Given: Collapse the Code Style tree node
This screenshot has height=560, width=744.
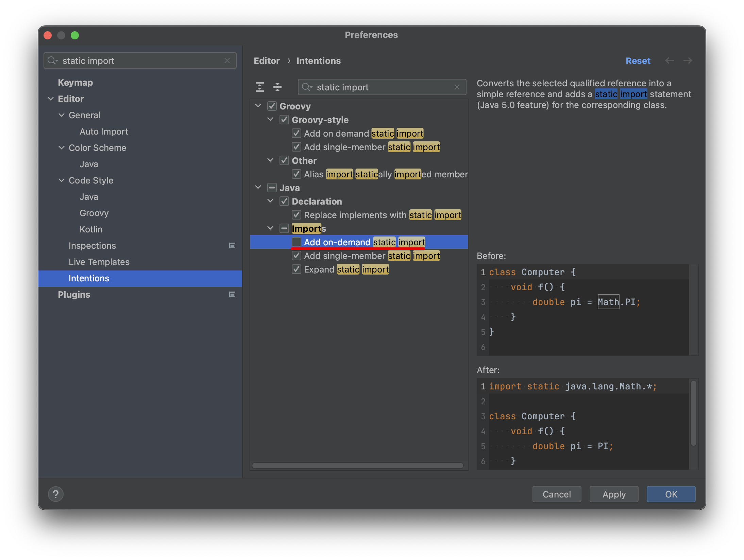Looking at the screenshot, I should (62, 180).
